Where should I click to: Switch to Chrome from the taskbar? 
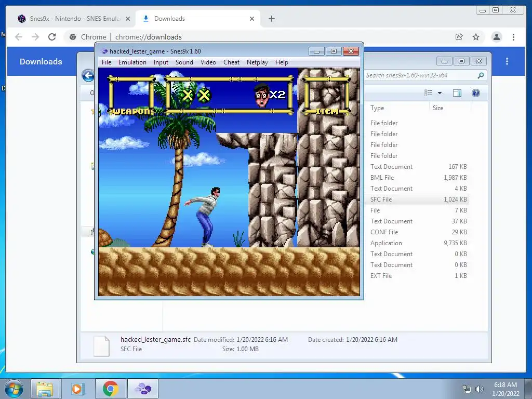coord(110,389)
